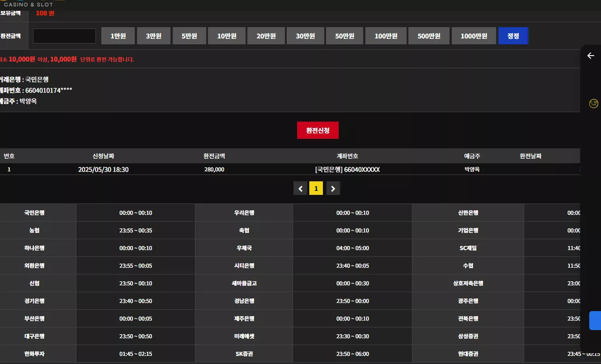The width and height of the screenshot is (601, 364).
Task: Click the 미래에셋 cell
Action: pyautogui.click(x=244, y=336)
